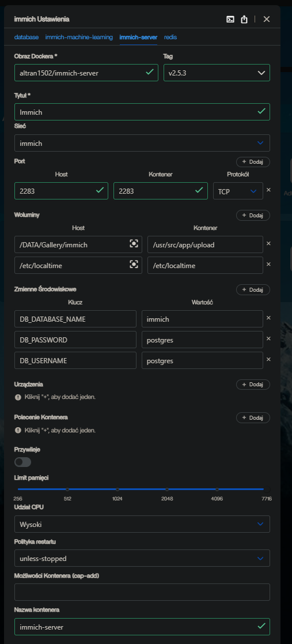Click the DB_DATABASE_NAME key field

(x=75, y=319)
